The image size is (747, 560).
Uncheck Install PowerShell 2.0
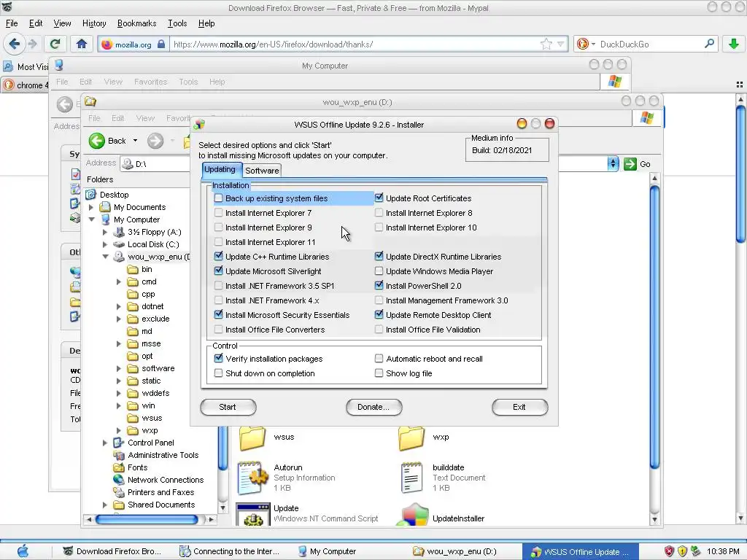pos(379,285)
